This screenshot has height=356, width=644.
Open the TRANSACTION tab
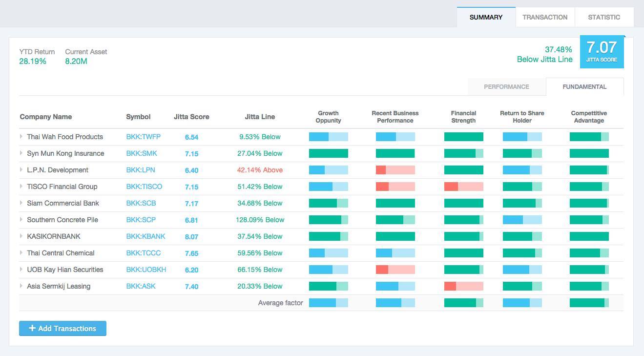pyautogui.click(x=545, y=17)
